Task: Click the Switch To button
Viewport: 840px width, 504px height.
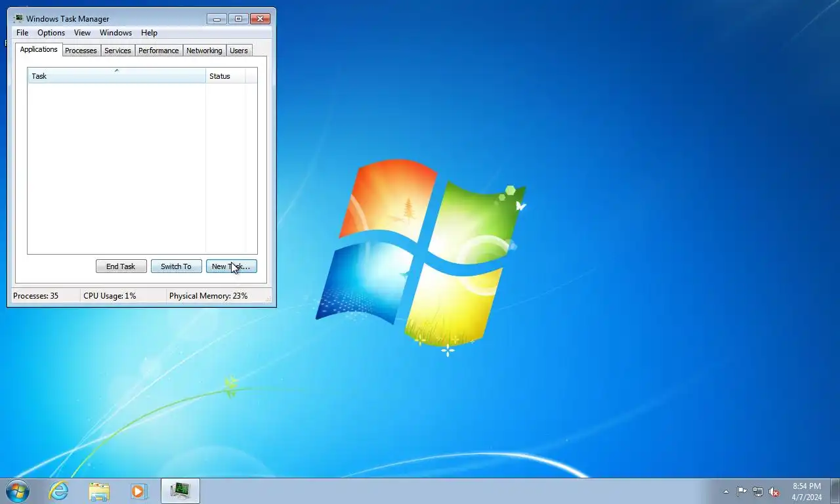Action: (x=176, y=266)
